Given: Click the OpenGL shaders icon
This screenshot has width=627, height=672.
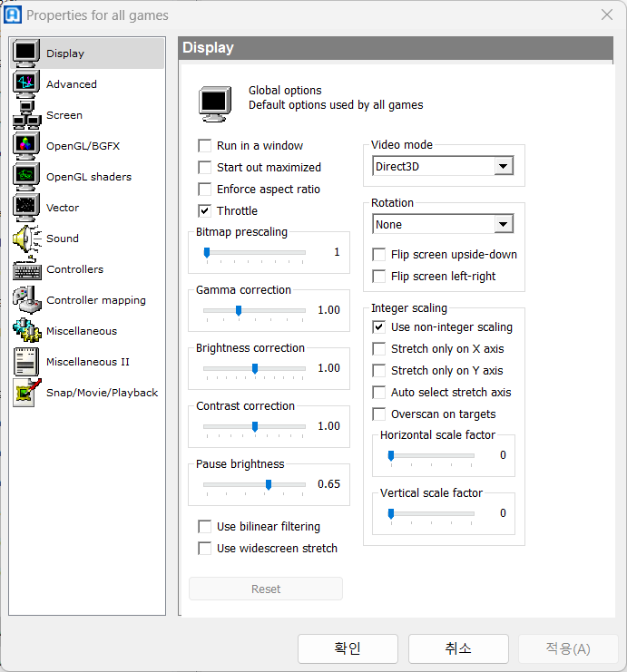Looking at the screenshot, I should [x=25, y=177].
